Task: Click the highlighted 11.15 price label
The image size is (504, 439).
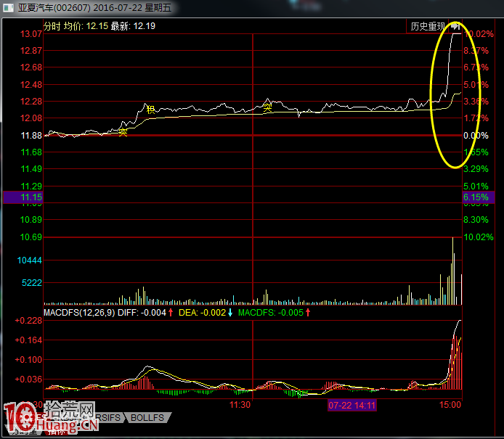Action: pyautogui.click(x=23, y=197)
